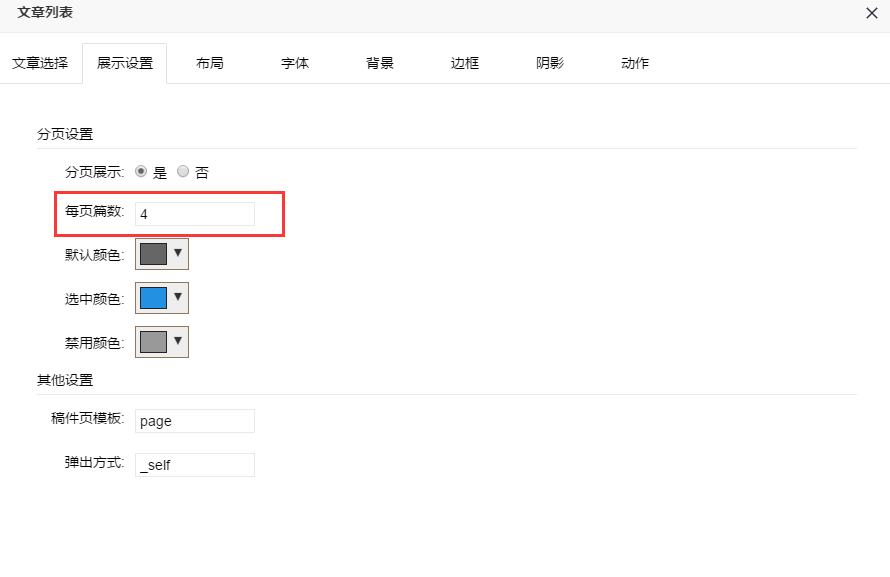The image size is (890, 577).
Task: Enable 分页展示 with the 是 radio button
Action: [x=141, y=172]
